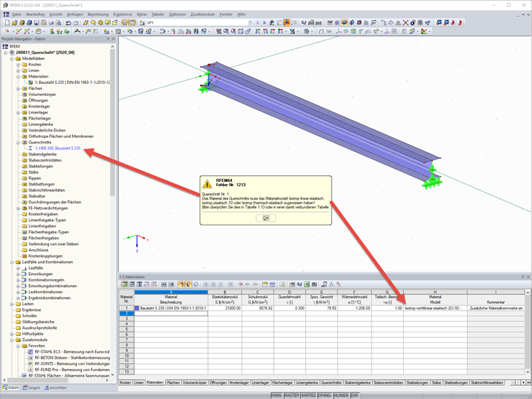532x399 pixels.
Task: Select the empty description cell in row 2
Action: 171,314
